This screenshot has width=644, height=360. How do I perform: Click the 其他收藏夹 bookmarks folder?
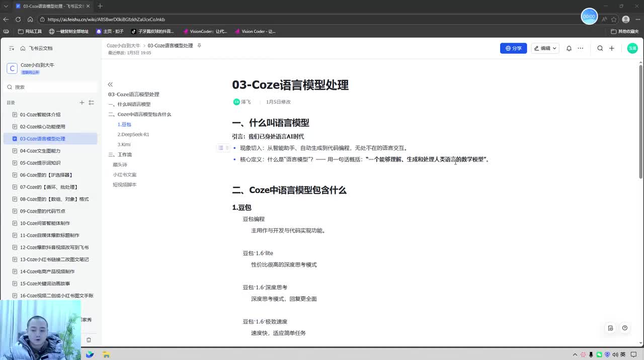point(625,31)
